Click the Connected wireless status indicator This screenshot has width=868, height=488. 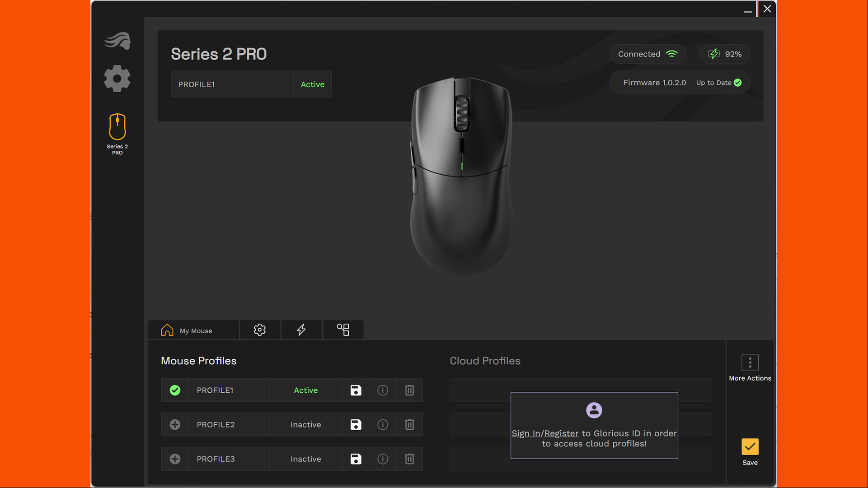coord(647,54)
